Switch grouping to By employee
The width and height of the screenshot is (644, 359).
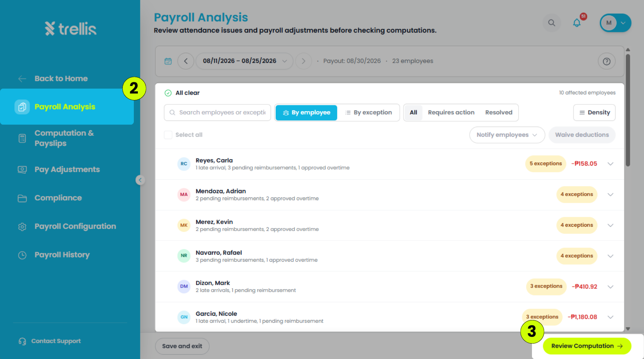coord(306,113)
